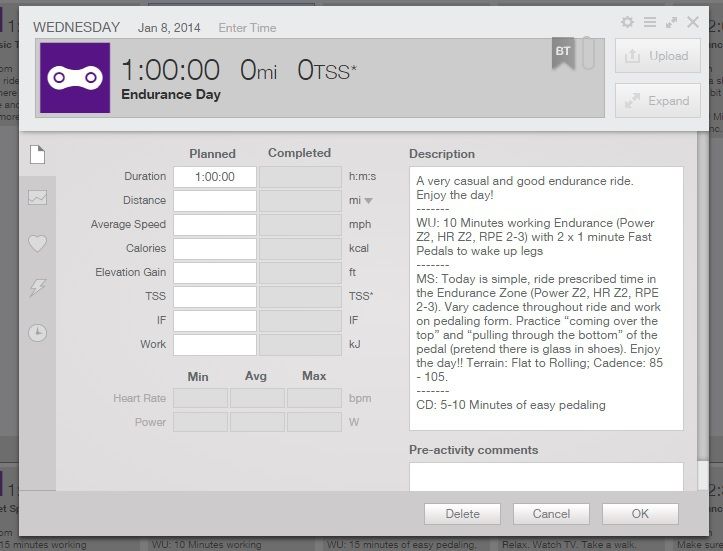Image resolution: width=723 pixels, height=551 pixels.
Task: Click the Heart Rate Max field
Action: (x=314, y=398)
